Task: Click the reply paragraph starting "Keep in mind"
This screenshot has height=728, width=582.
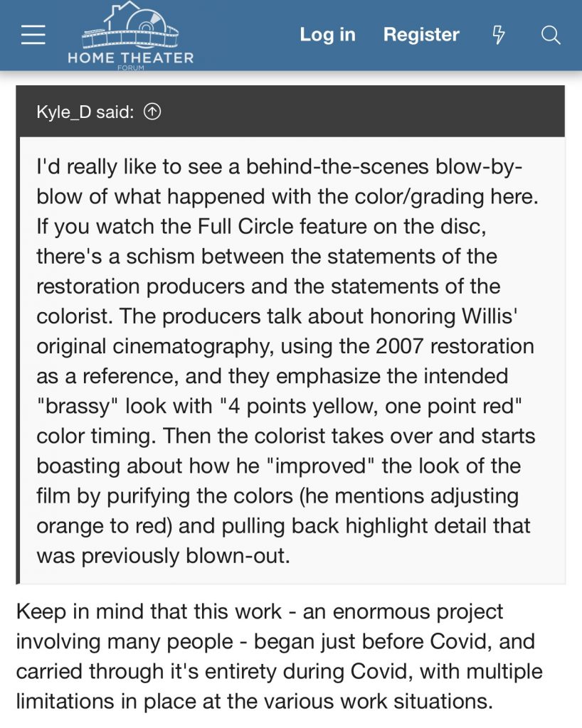Action: click(259, 611)
